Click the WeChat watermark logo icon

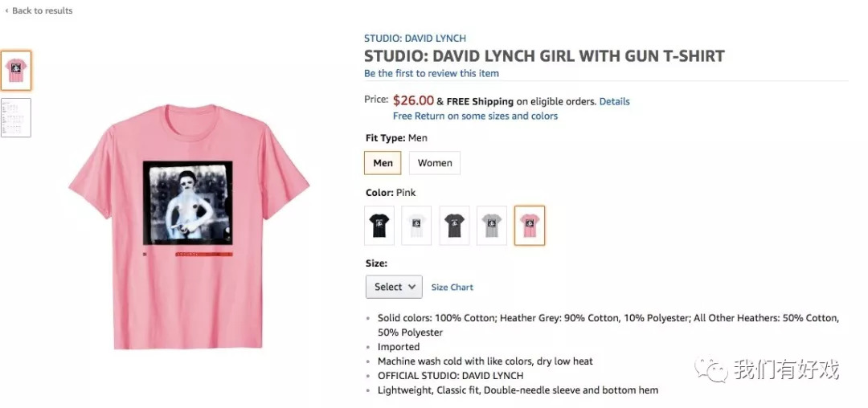[710, 369]
